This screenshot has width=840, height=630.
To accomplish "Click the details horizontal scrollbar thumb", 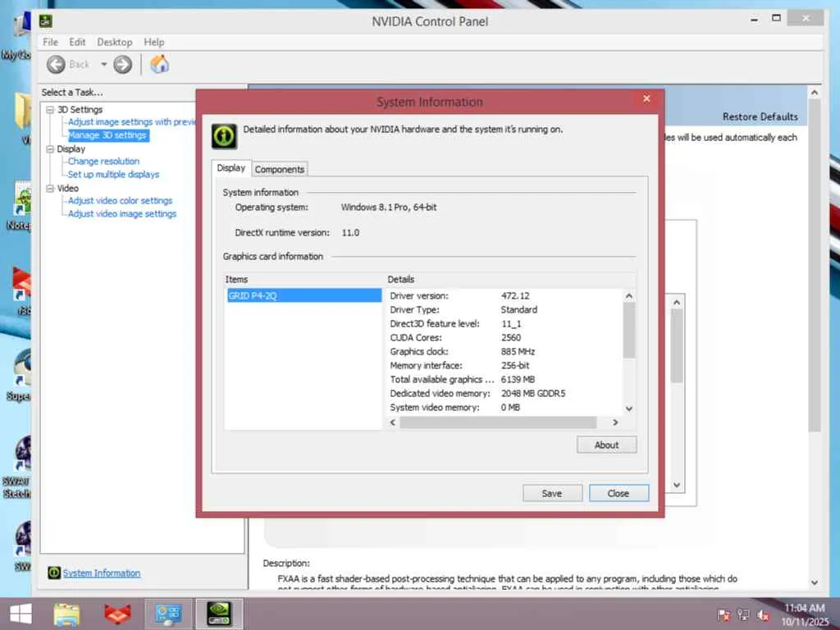I will 498,422.
